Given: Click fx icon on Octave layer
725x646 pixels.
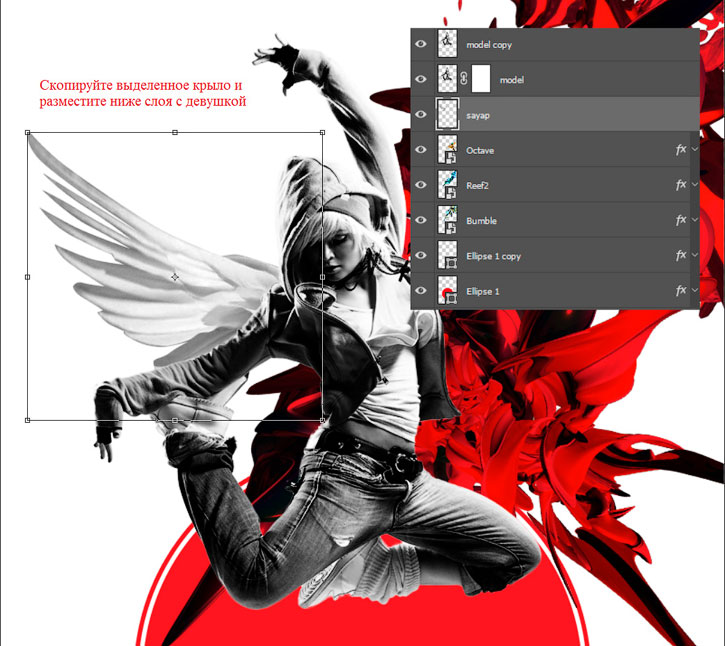Looking at the screenshot, I should pos(681,149).
